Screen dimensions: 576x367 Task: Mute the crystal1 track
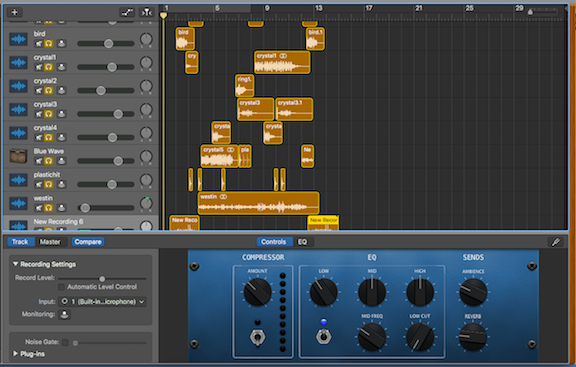coord(39,67)
